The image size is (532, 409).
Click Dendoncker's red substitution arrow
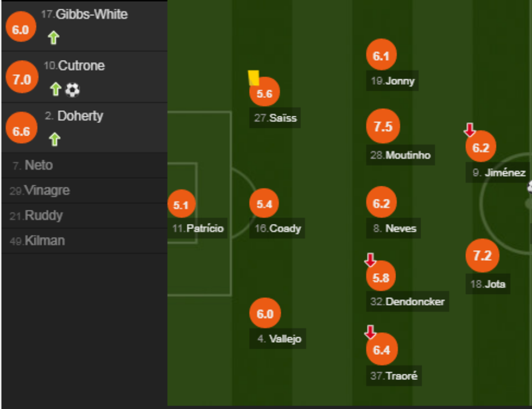370,260
